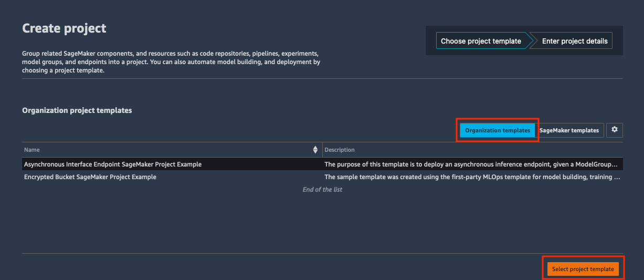
Task: Click the Create project heading
Action: tap(64, 28)
